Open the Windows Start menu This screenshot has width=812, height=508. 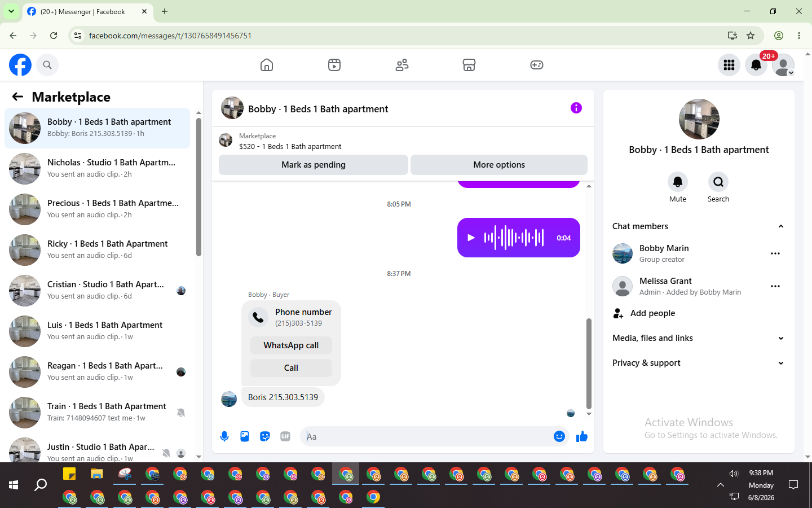pos(14,485)
